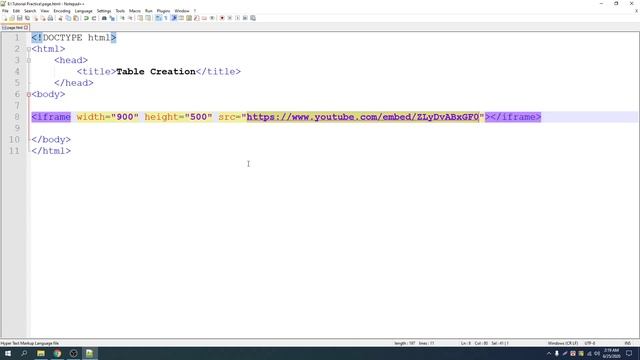Toggle Show All Characters icon
Screen dimensions: 640x360
pyautogui.click(x=166, y=18)
